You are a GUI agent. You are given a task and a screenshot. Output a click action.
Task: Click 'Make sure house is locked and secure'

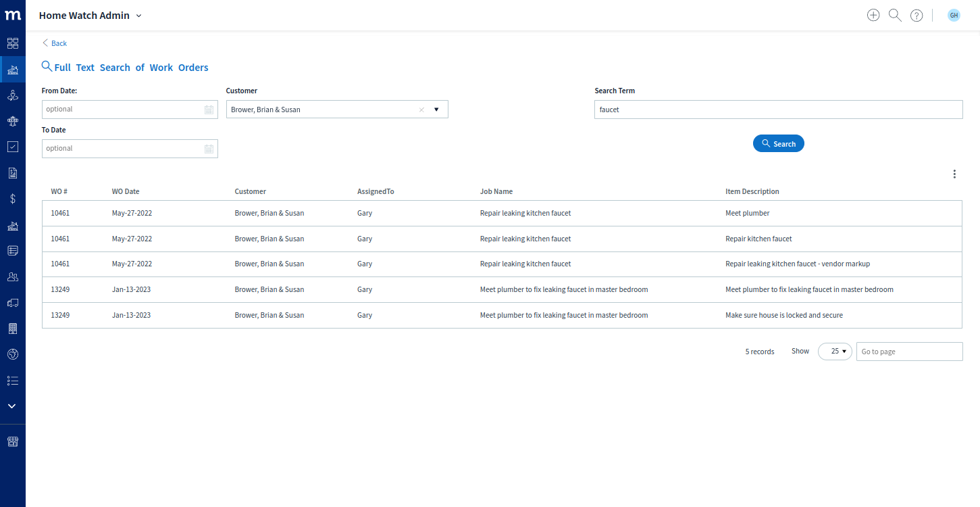pyautogui.click(x=784, y=315)
